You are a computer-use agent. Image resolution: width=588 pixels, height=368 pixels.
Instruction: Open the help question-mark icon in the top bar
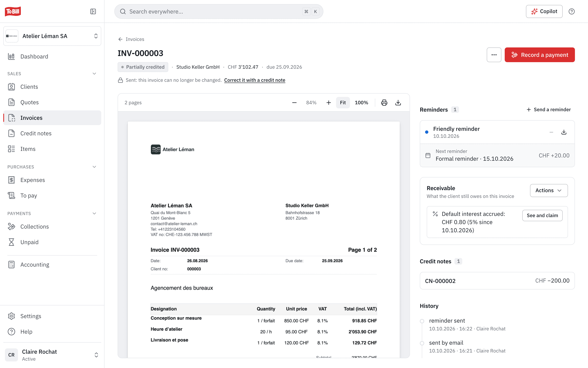point(571,11)
